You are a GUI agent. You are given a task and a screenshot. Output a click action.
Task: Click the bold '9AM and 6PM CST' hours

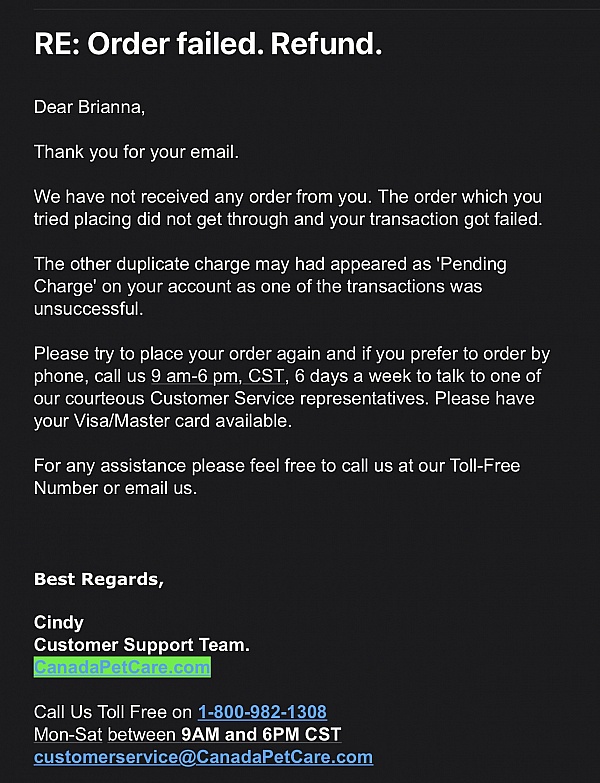[261, 734]
